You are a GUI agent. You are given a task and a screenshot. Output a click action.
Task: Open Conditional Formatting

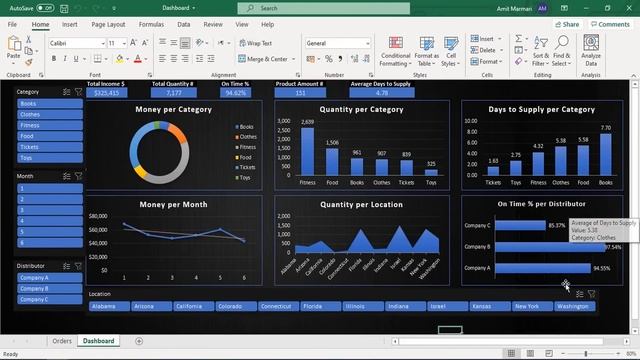(395, 51)
